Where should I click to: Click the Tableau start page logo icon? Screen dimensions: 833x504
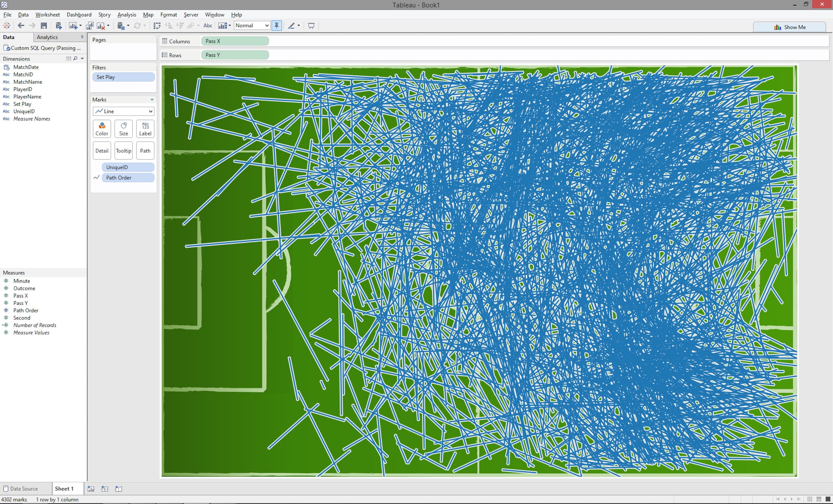(6, 25)
